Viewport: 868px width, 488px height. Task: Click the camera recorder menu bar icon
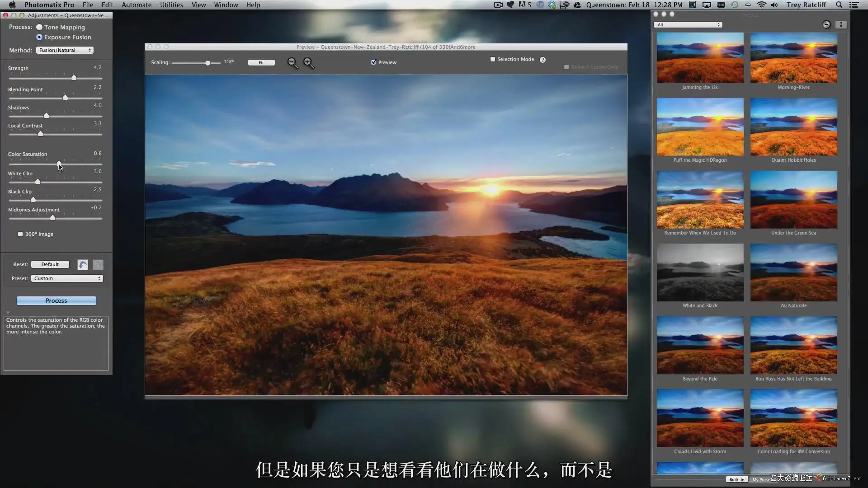pyautogui.click(x=498, y=5)
